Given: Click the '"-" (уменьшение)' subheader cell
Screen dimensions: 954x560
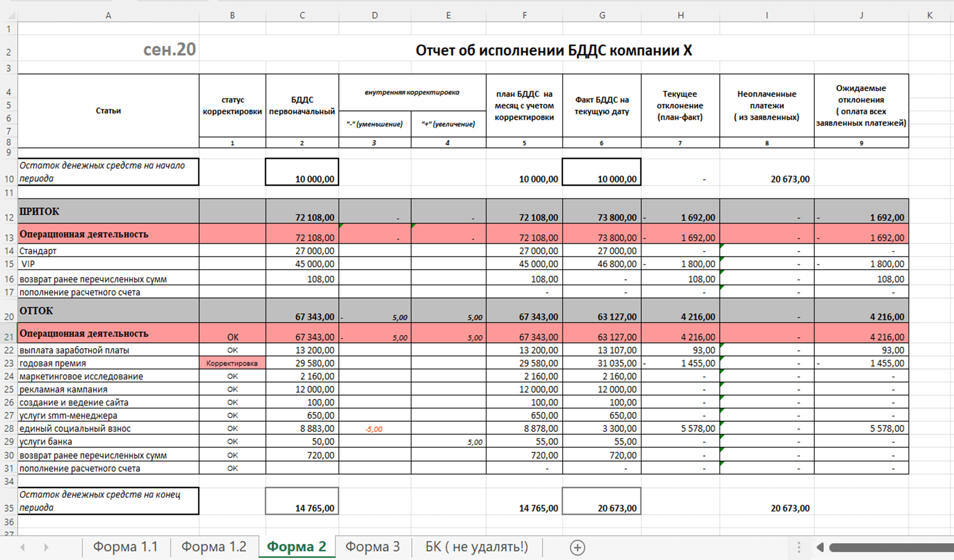Looking at the screenshot, I should click(374, 124).
